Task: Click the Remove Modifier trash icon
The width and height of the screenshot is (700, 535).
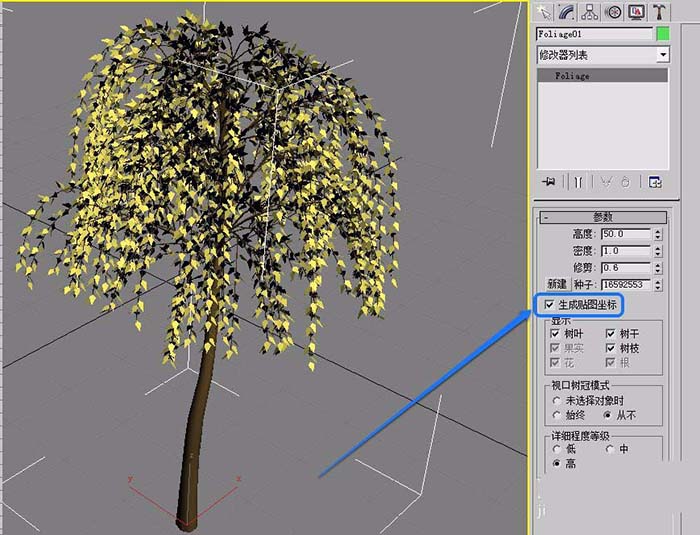Action: pyautogui.click(x=625, y=182)
